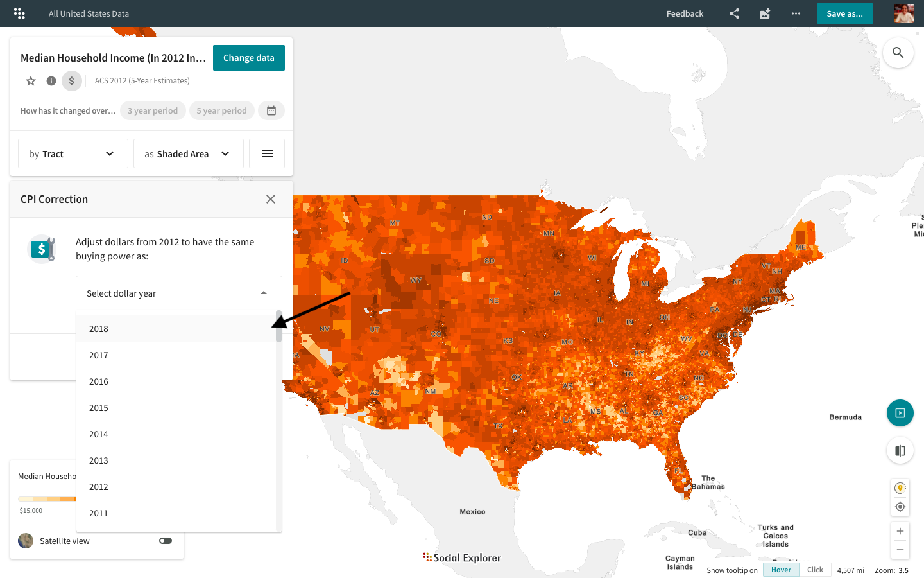Open the Shaded Area visualization dropdown
The image size is (924, 578).
pos(188,154)
